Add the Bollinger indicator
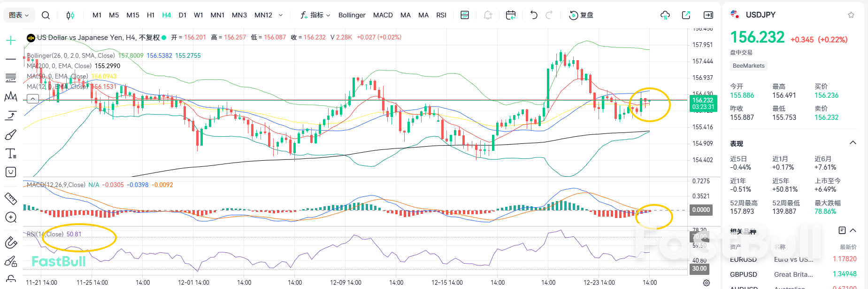The height and width of the screenshot is (289, 868). [352, 15]
